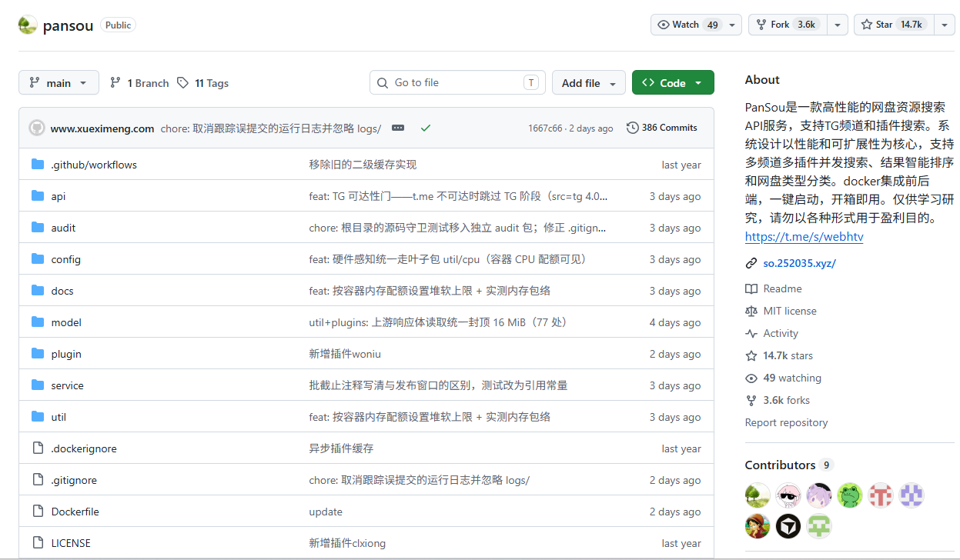Open the plugin folder
960x560 pixels.
[66, 354]
